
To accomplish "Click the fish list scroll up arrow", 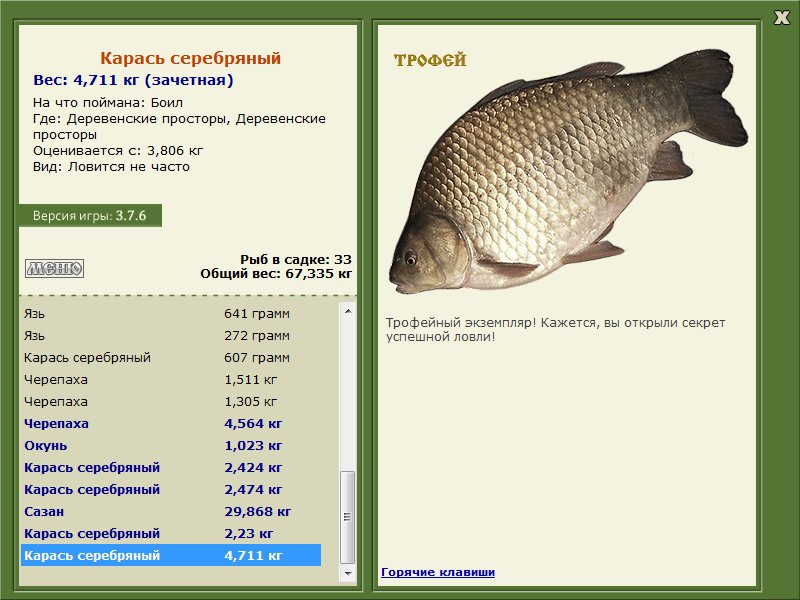I will pyautogui.click(x=348, y=311).
